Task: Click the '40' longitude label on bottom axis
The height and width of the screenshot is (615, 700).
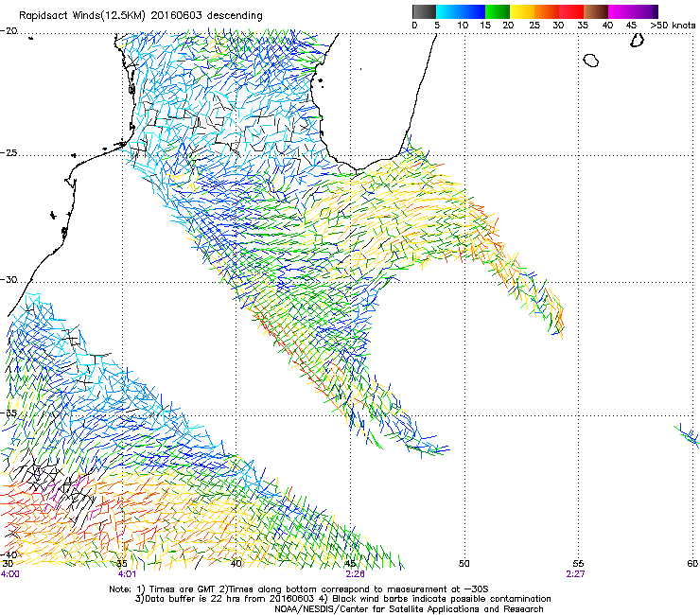Action: point(236,564)
